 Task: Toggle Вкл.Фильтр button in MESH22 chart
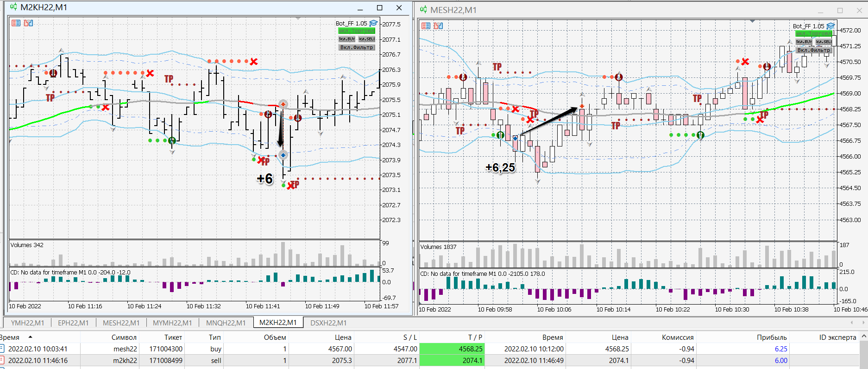tap(814, 50)
